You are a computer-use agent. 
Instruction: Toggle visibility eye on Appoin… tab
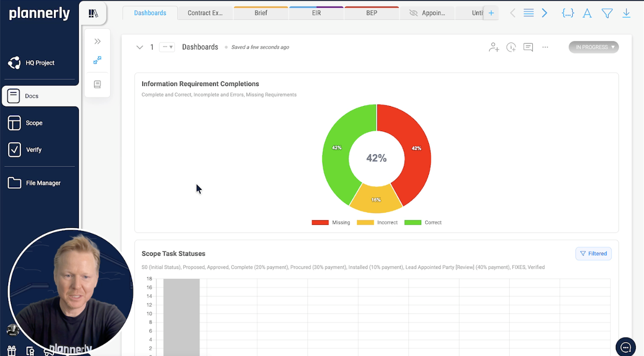413,13
